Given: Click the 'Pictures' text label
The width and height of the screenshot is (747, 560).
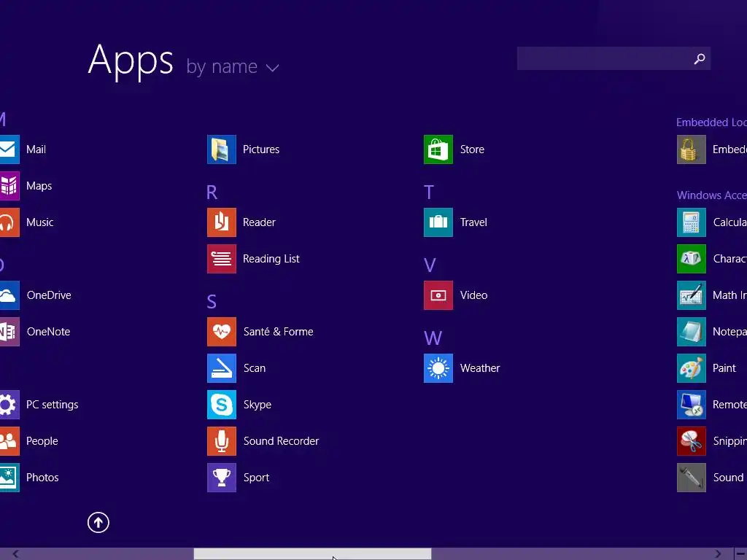Looking at the screenshot, I should [261, 149].
